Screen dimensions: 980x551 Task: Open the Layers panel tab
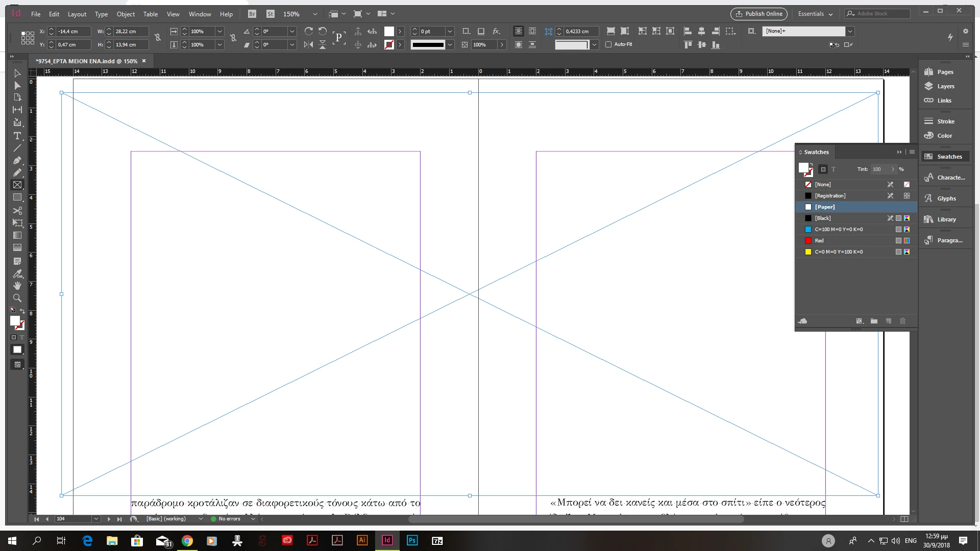click(945, 86)
